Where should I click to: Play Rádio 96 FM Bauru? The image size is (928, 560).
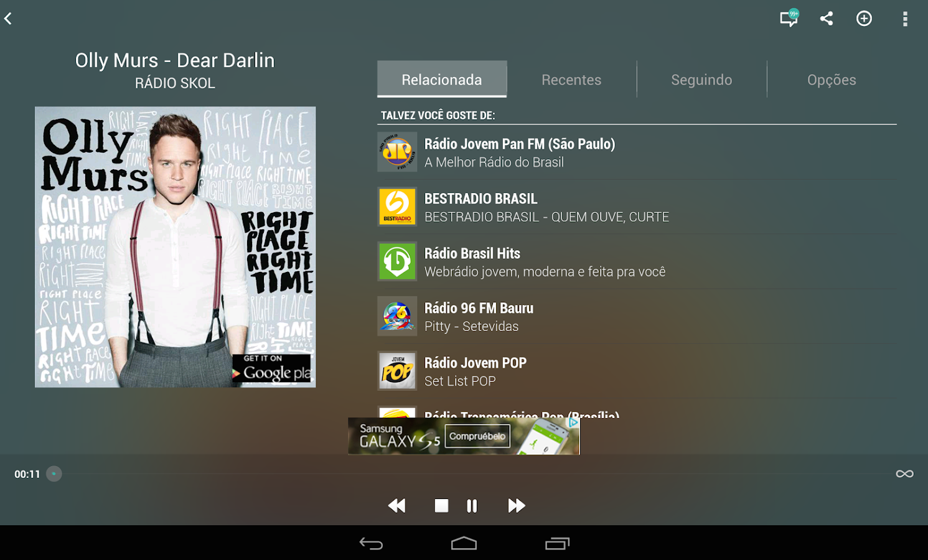[637, 317]
